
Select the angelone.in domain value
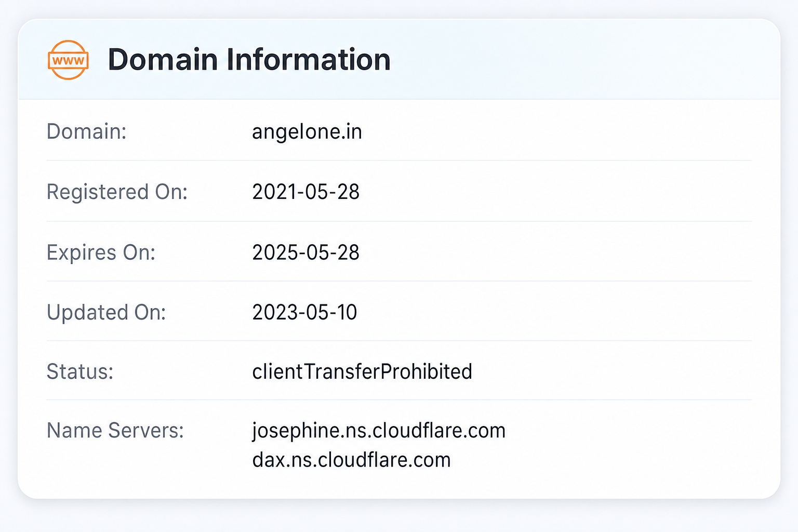click(307, 132)
